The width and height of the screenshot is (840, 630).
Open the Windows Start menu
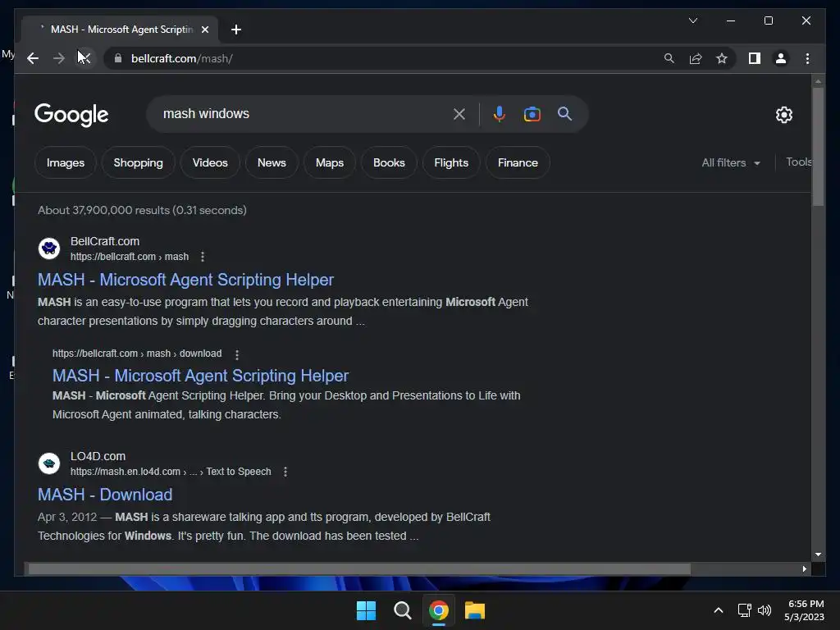[x=367, y=610]
